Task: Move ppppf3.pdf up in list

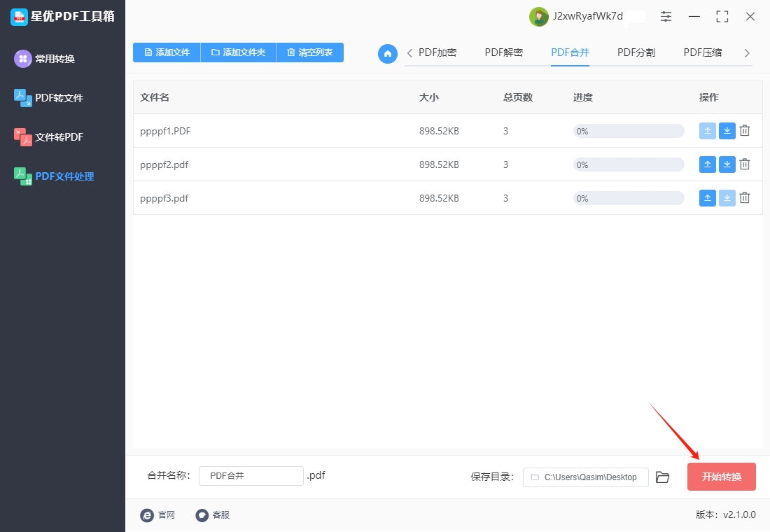Action: (707, 198)
